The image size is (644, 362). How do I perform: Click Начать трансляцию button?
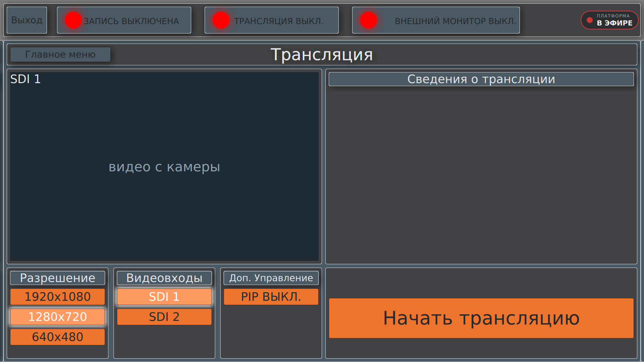pos(481,318)
